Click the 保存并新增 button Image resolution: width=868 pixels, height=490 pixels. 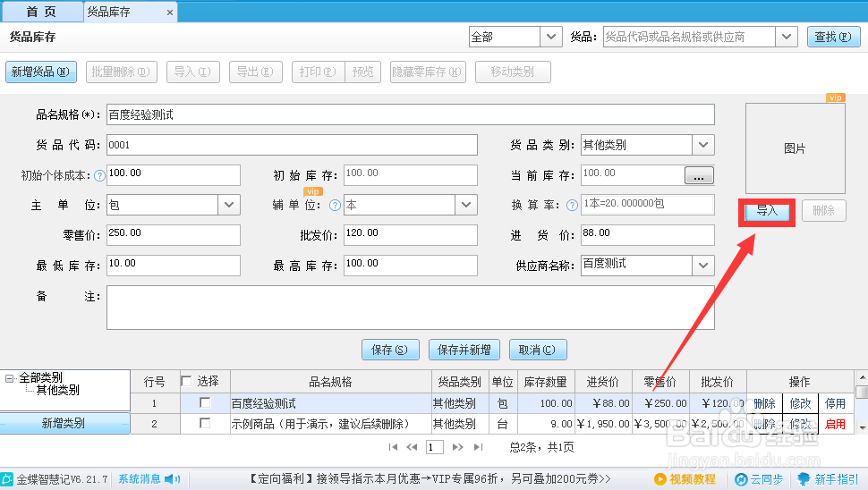(464, 350)
